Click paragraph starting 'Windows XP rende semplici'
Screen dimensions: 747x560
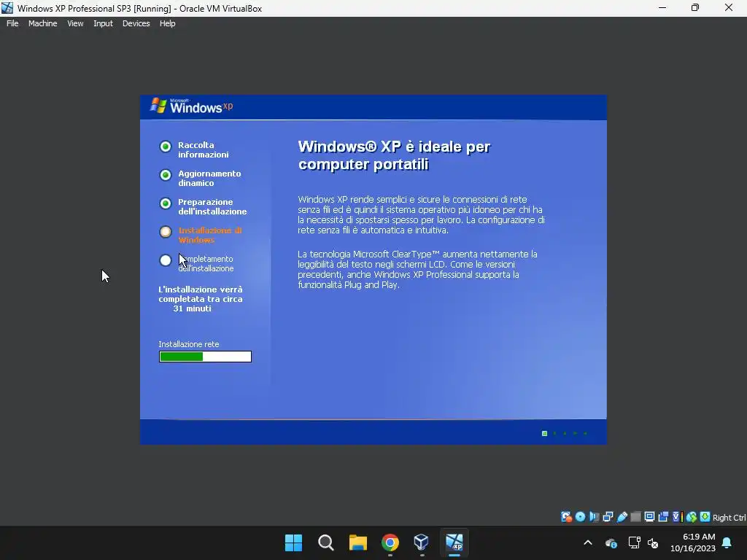(x=421, y=215)
